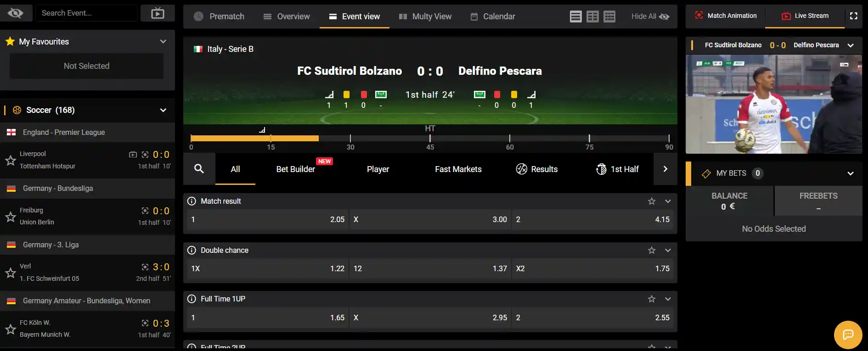Collapse the My Favourites panel

pos(163,41)
